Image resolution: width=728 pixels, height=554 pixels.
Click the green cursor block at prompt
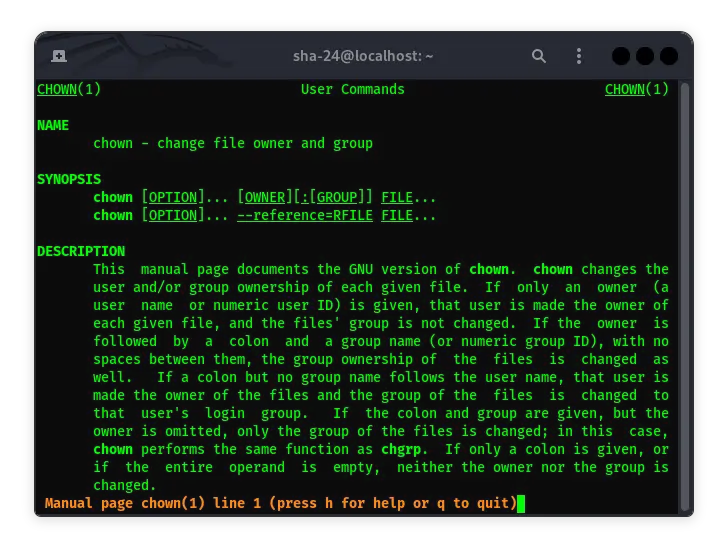pos(521,503)
